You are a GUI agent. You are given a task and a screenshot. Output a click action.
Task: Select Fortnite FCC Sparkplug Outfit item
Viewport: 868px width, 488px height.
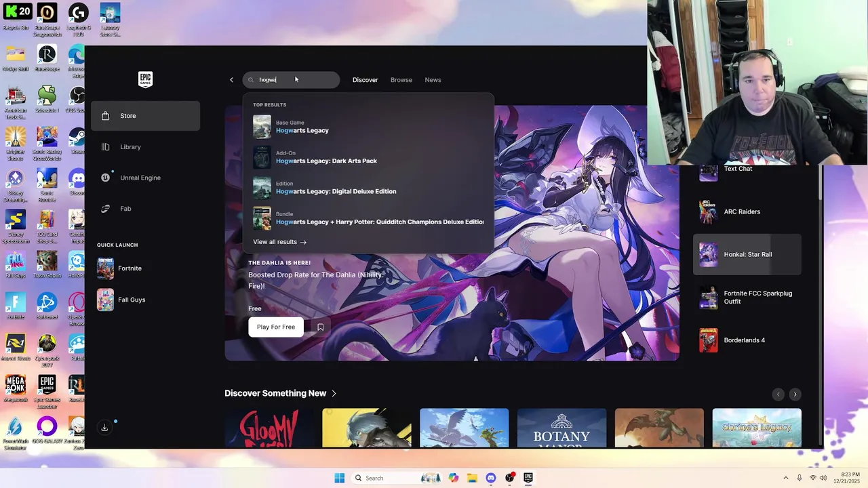tap(747, 298)
